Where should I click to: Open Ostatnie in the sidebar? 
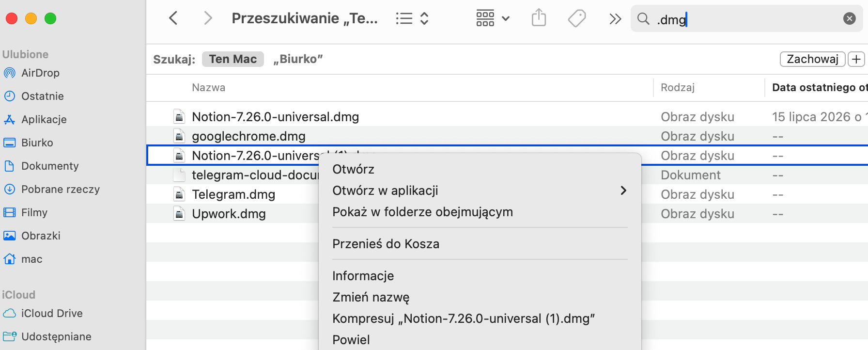[43, 96]
